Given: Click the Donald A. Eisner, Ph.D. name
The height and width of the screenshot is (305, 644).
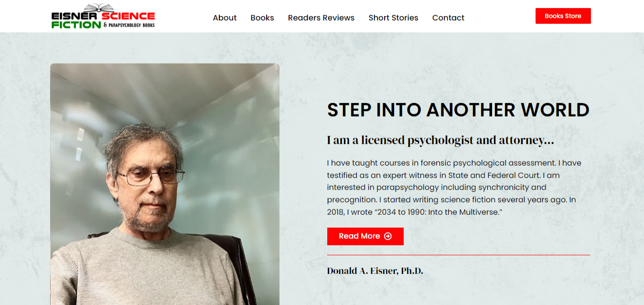Looking at the screenshot, I should click(x=375, y=271).
